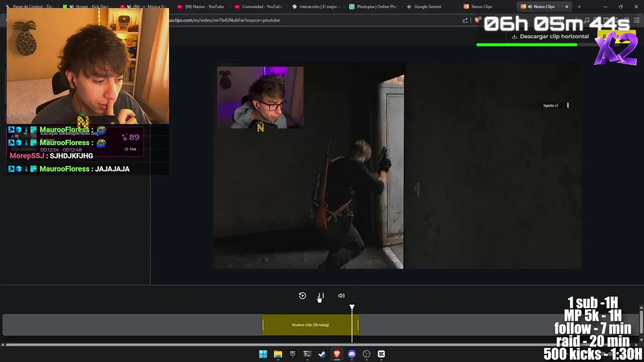Close the active Nexus Clips tab
This screenshot has height=362, width=644.
[x=567, y=7]
